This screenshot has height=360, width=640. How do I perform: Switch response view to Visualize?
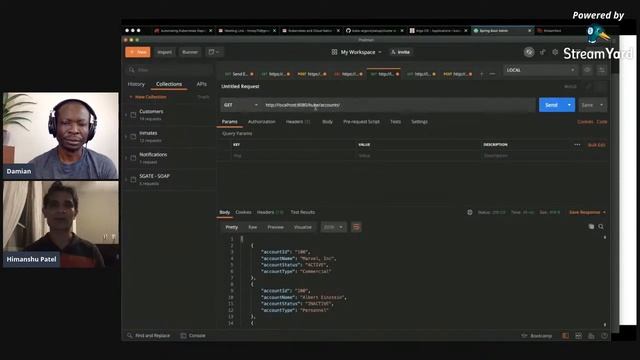[303, 227]
